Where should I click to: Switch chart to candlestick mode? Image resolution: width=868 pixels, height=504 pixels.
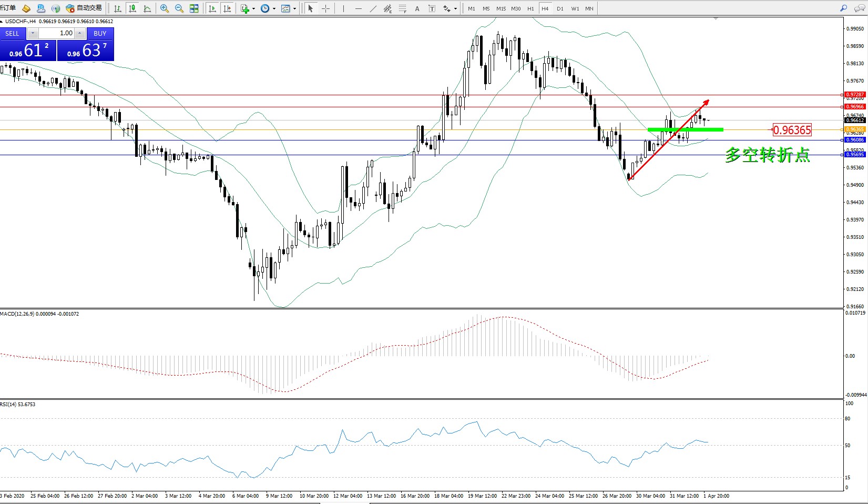point(132,8)
